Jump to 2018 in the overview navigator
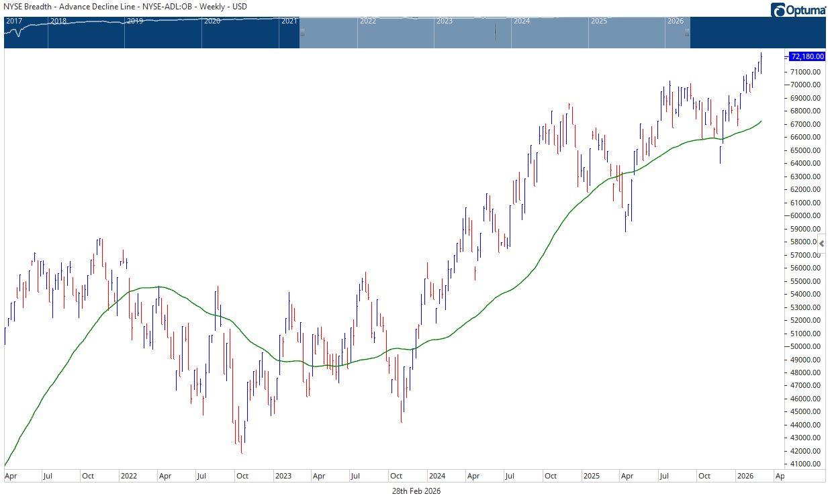The image size is (830, 504). click(x=58, y=21)
